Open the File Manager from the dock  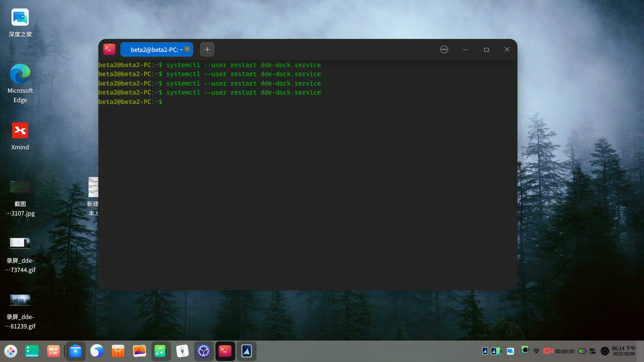75,351
